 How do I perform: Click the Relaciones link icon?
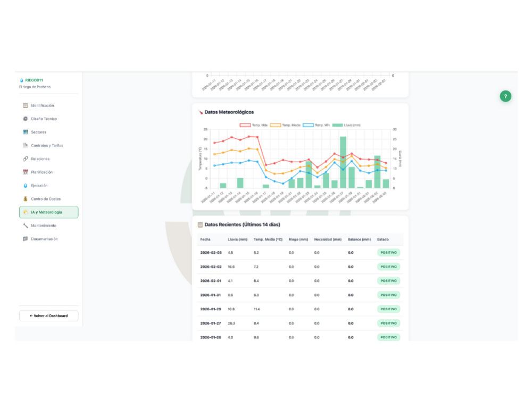[x=26, y=159]
